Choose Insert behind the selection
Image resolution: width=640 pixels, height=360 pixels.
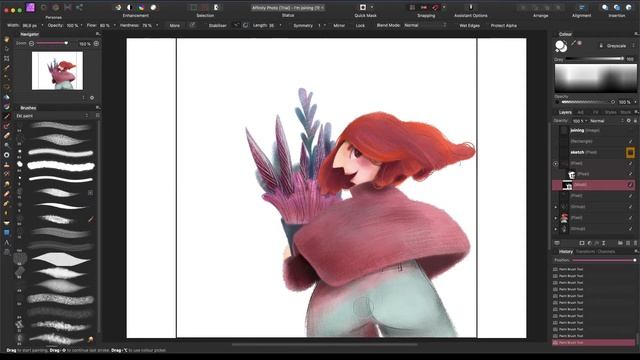(605, 7)
